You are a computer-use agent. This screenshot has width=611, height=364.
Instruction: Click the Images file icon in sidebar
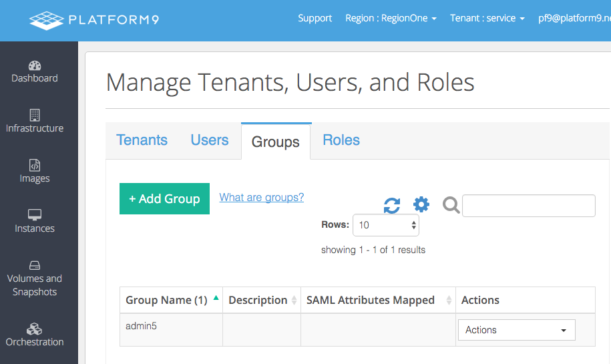tap(35, 165)
